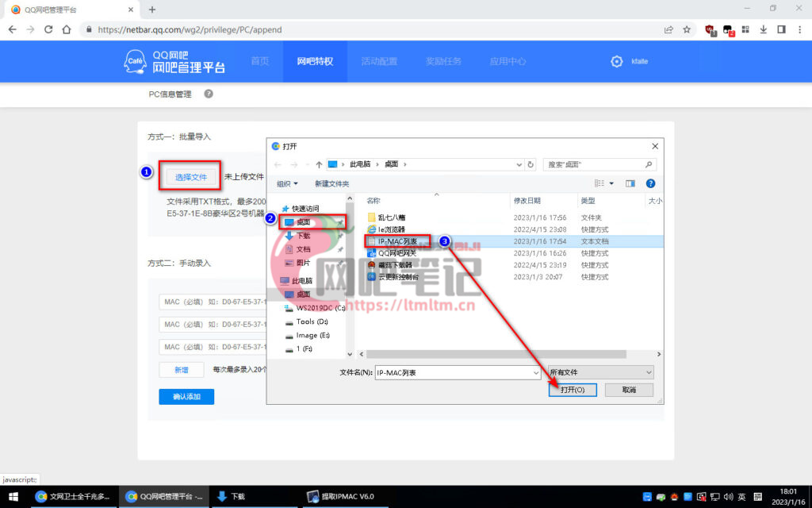Screen dimensions: 812x508
Task: Open the Image (E:) drive
Action: click(x=312, y=336)
